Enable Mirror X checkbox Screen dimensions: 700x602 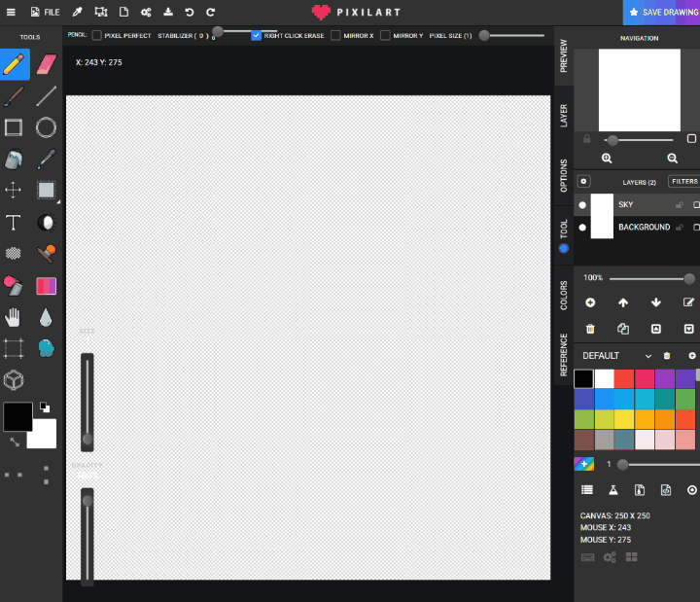[335, 35]
